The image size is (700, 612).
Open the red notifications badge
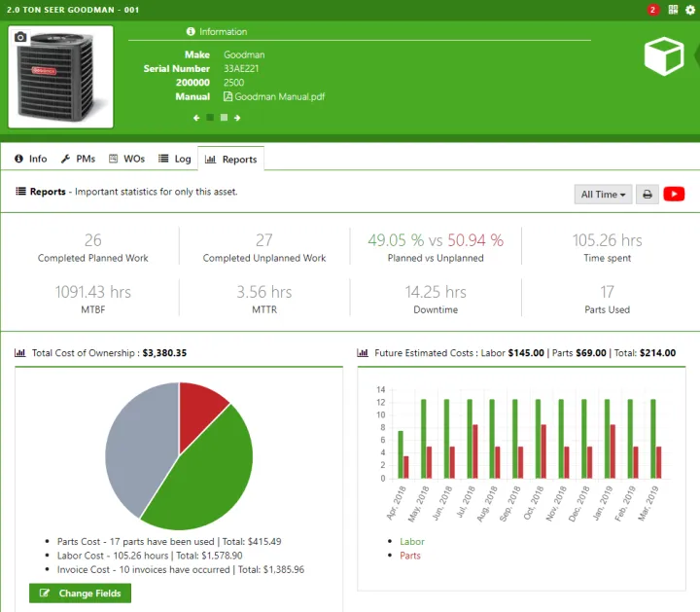click(652, 10)
